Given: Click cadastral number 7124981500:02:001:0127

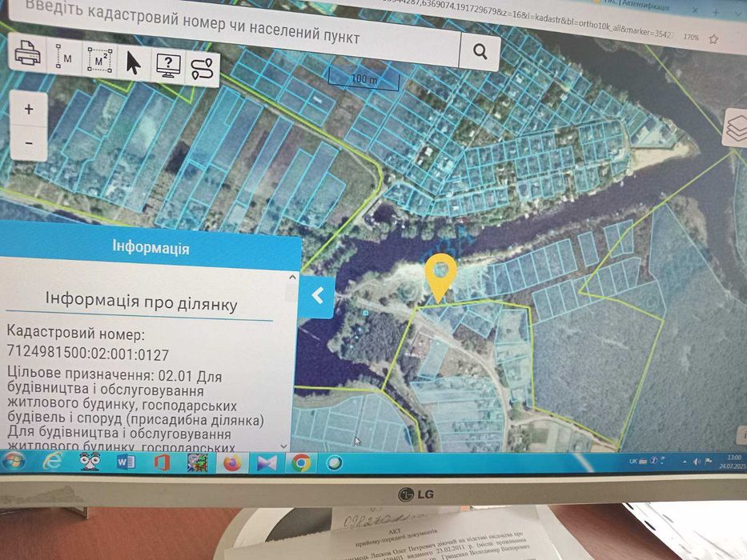Looking at the screenshot, I should coord(88,354).
